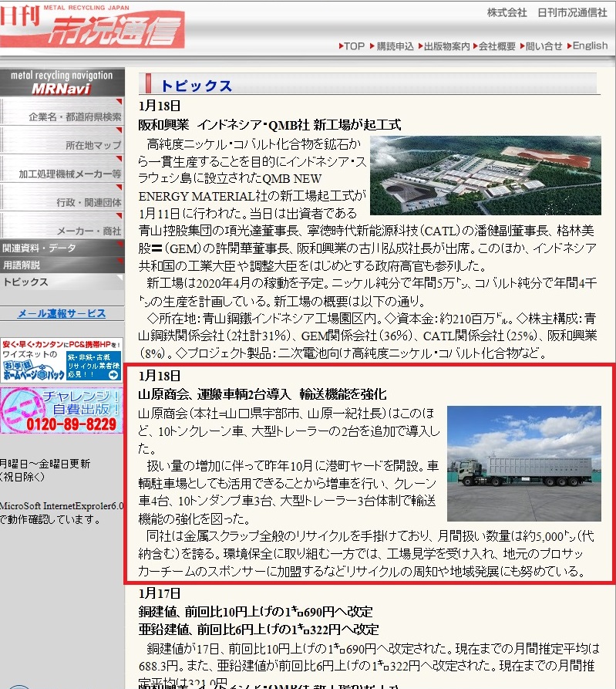Click the headline 阪和興業 インドネシア・QMB社 新工場が起工式

[270, 125]
